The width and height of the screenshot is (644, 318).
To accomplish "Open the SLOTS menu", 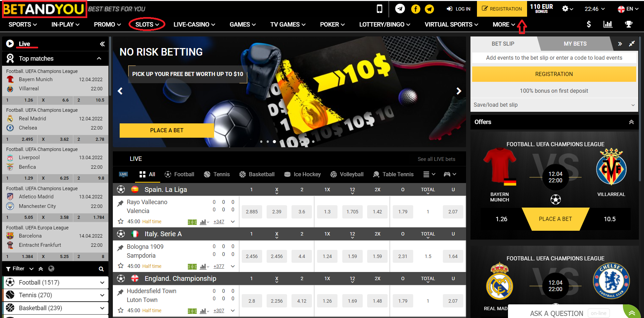I will click(x=147, y=25).
